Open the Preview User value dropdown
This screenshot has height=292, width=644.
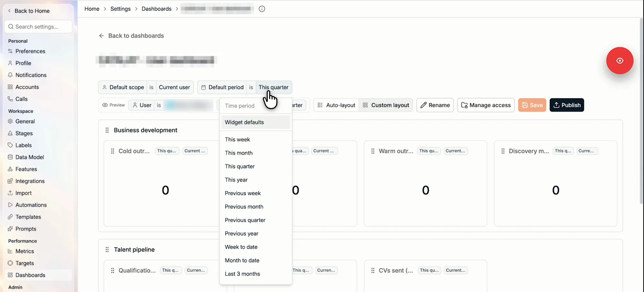(x=189, y=105)
